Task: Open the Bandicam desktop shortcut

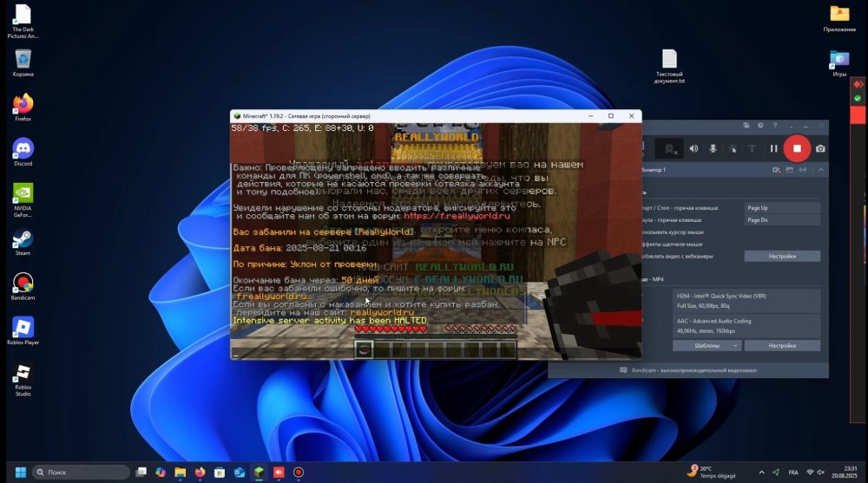Action: click(x=23, y=286)
